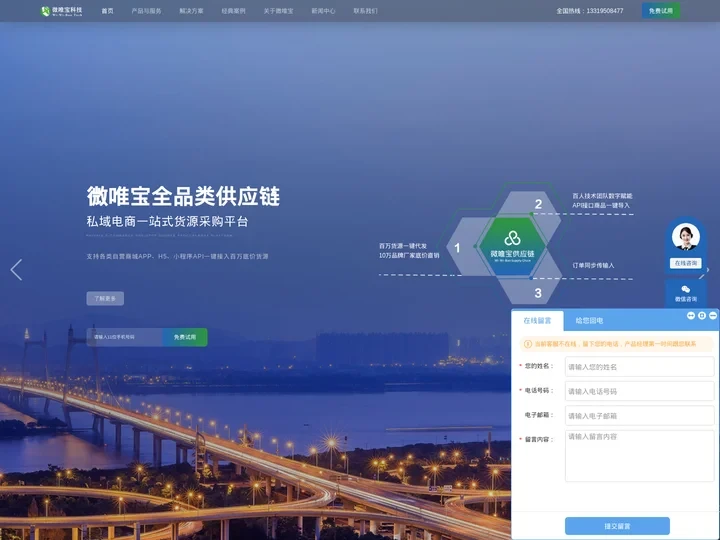The image size is (720, 540).
Task: Open 解决方案 menu item
Action: pos(191,11)
